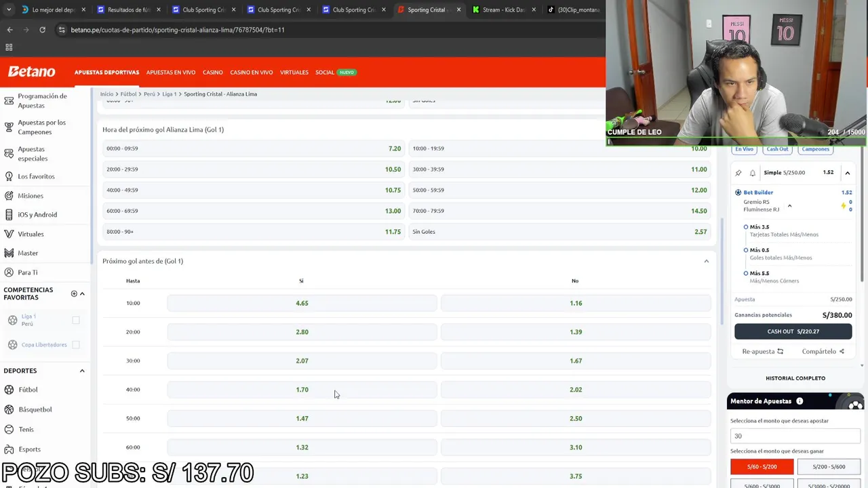Screen dimensions: 868x488
Task: Bet Sí at 1.70 for 40:00
Action: point(302,390)
